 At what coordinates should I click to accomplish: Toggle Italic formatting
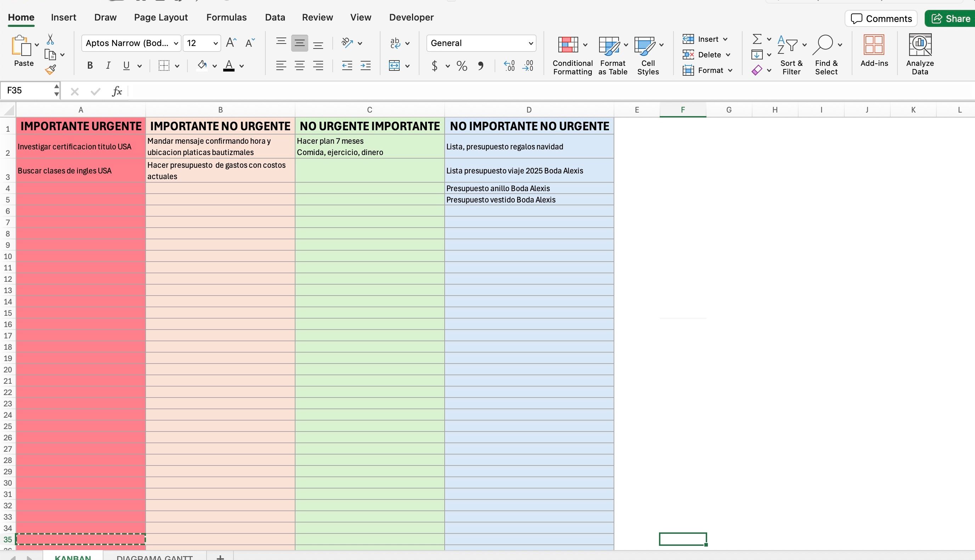point(108,66)
